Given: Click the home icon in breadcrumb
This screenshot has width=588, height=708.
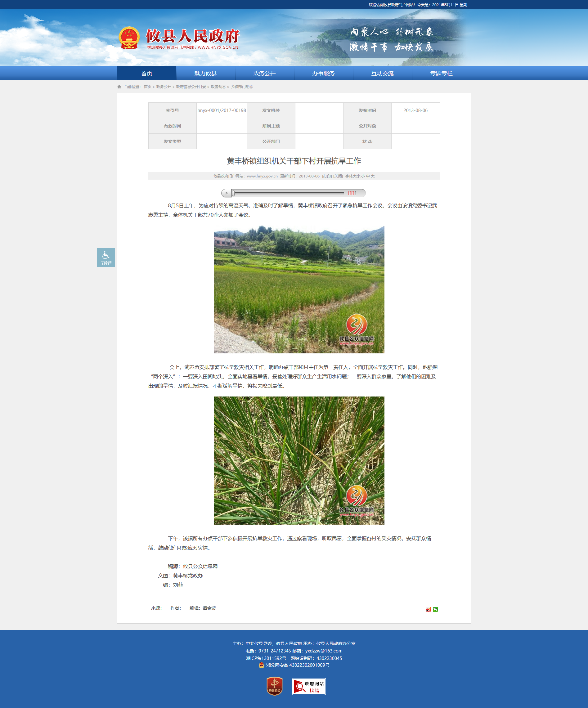Looking at the screenshot, I should (119, 87).
